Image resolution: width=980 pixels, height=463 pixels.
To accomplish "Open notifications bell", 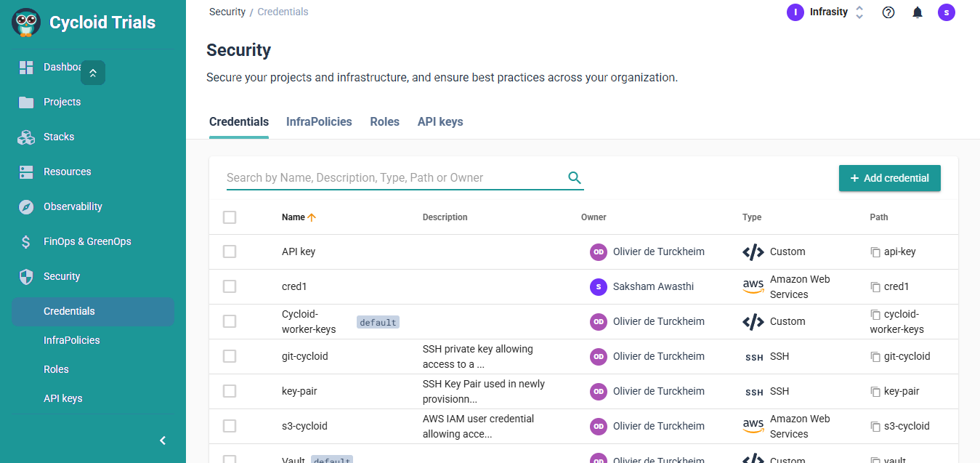I will [918, 12].
